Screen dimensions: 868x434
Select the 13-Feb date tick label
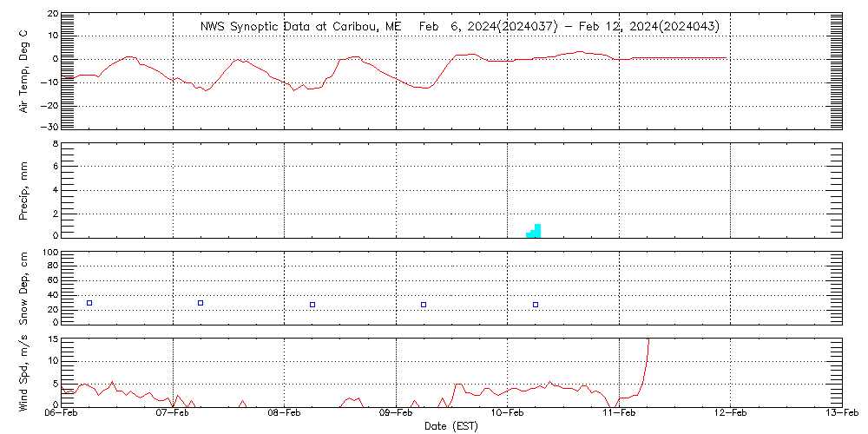coord(842,414)
